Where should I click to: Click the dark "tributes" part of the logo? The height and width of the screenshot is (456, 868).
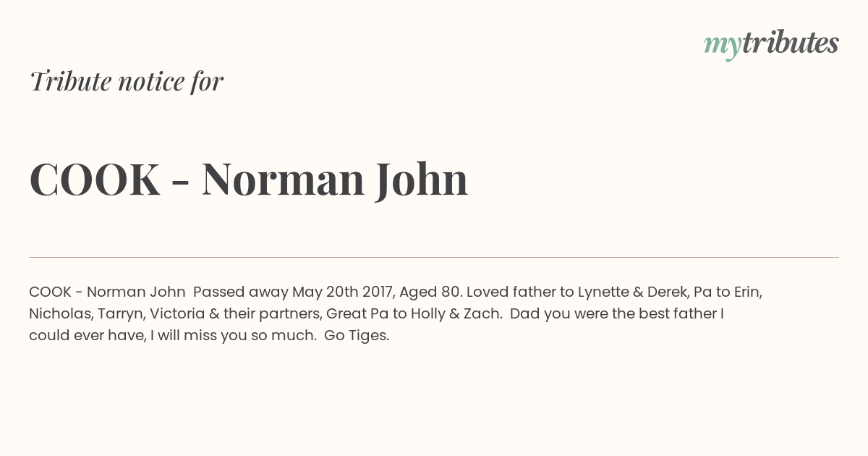[x=791, y=43]
